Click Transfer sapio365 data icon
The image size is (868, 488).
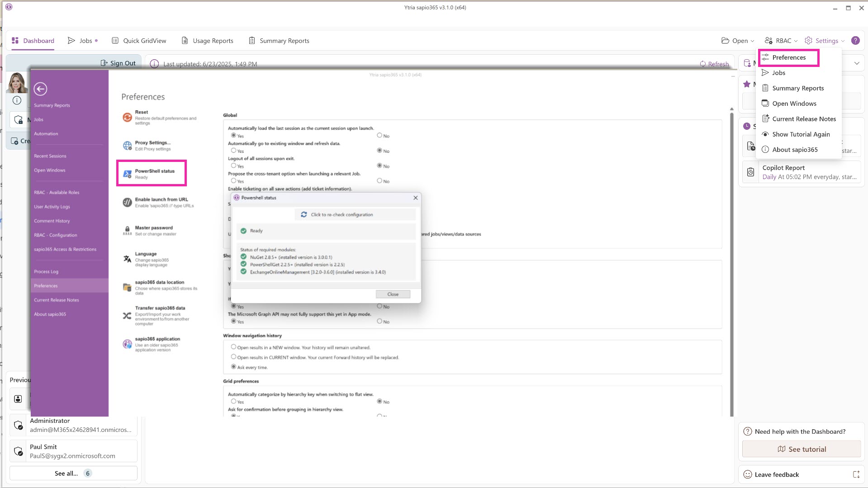coord(127,316)
